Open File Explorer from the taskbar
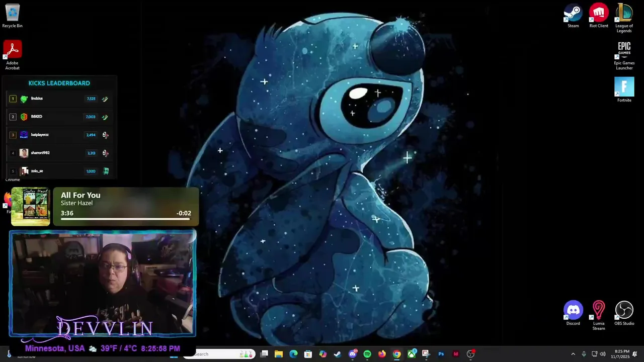The width and height of the screenshot is (644, 362). (x=279, y=354)
